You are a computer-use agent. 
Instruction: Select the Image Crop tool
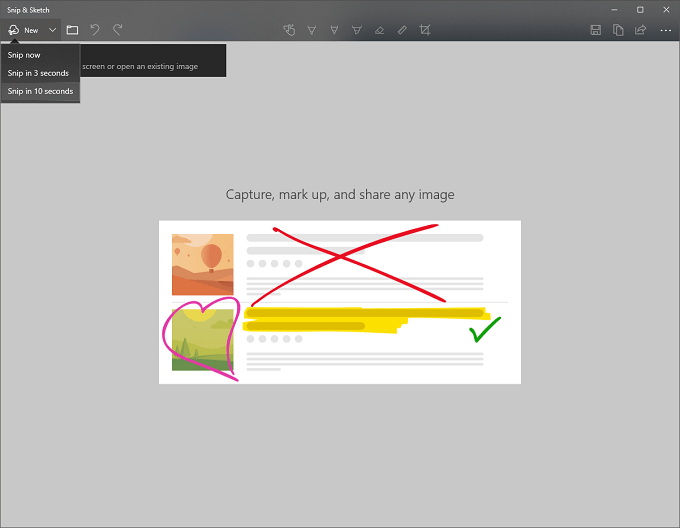click(x=425, y=30)
